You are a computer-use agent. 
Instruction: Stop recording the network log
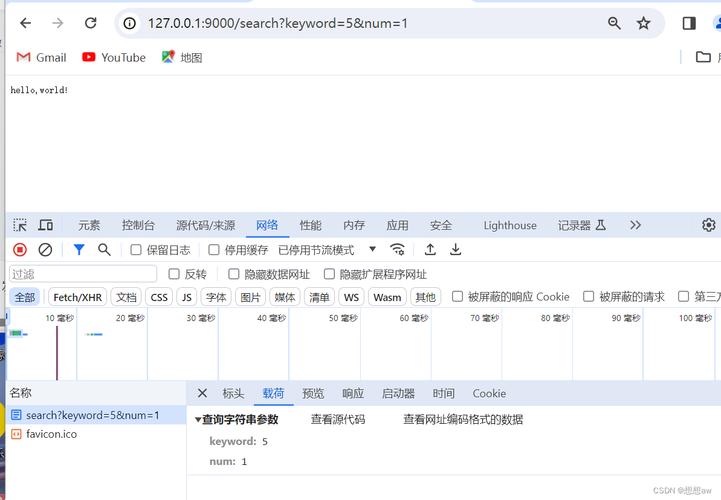[20, 250]
